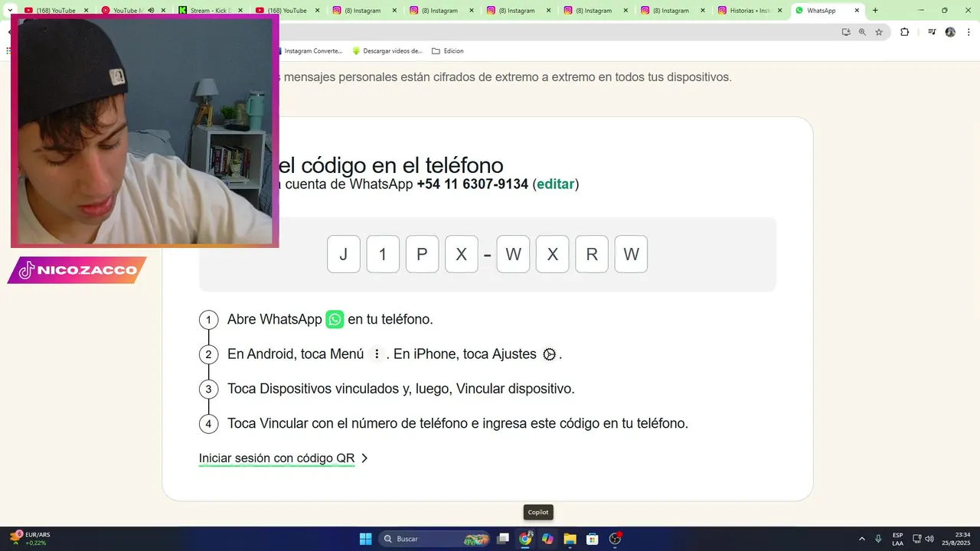Bookmark this page with the star icon
The width and height of the screenshot is (980, 551).
click(879, 32)
